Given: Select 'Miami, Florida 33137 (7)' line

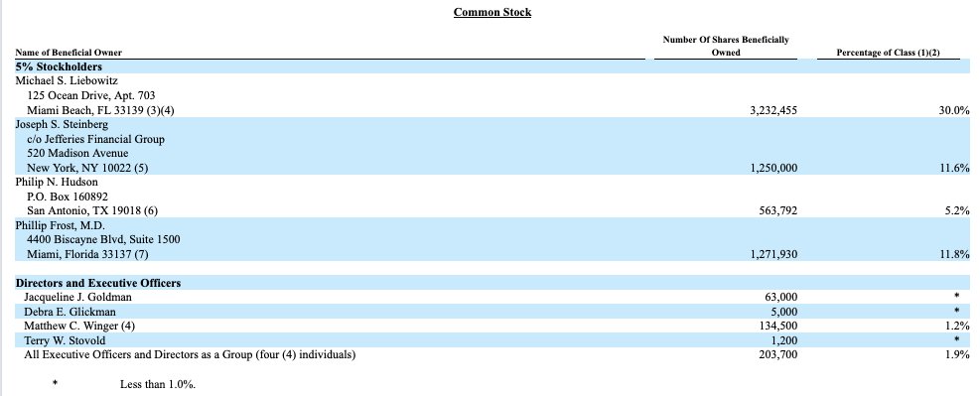Looking at the screenshot, I should pyautogui.click(x=87, y=254).
